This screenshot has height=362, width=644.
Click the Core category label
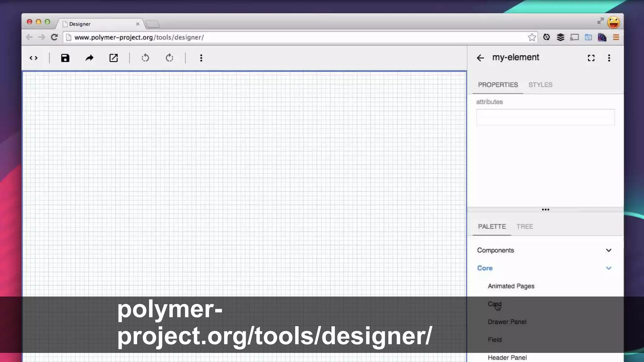485,268
